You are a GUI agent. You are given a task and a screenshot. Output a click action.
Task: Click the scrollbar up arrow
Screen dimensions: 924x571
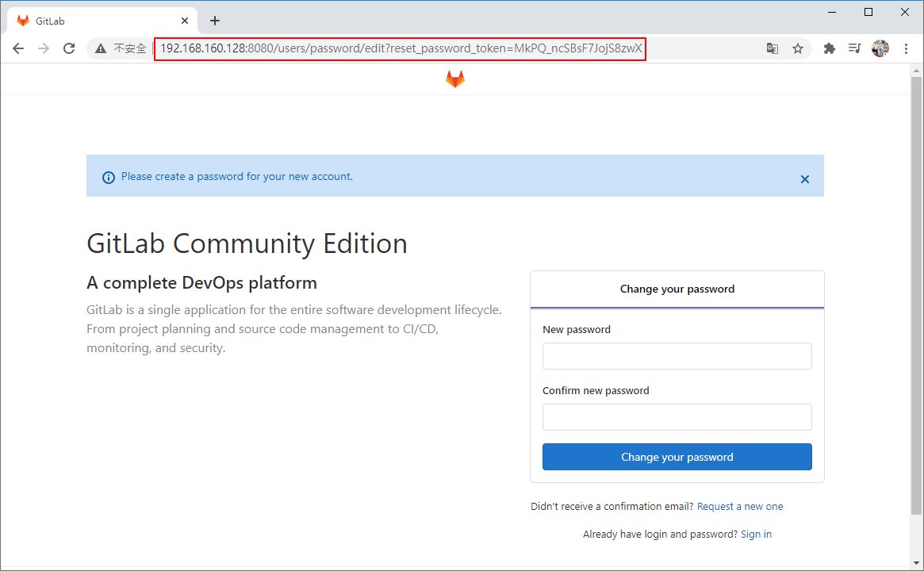pos(916,70)
